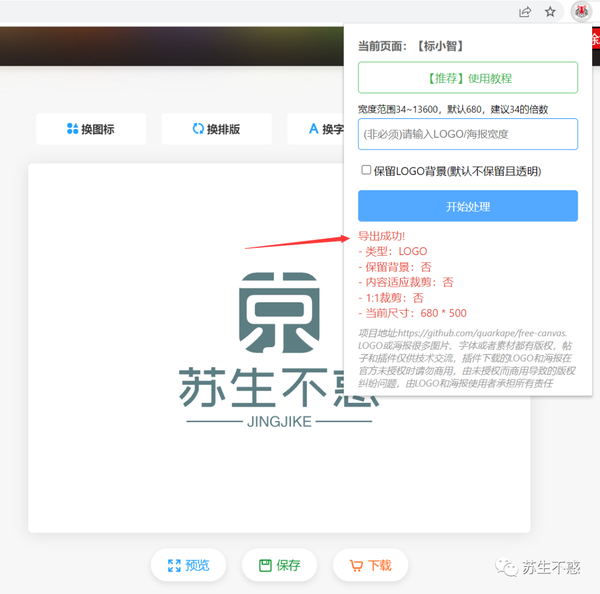Image resolution: width=600 pixels, height=594 pixels.
Task: Click the JINGJIKE text under the logo
Action: [279, 422]
